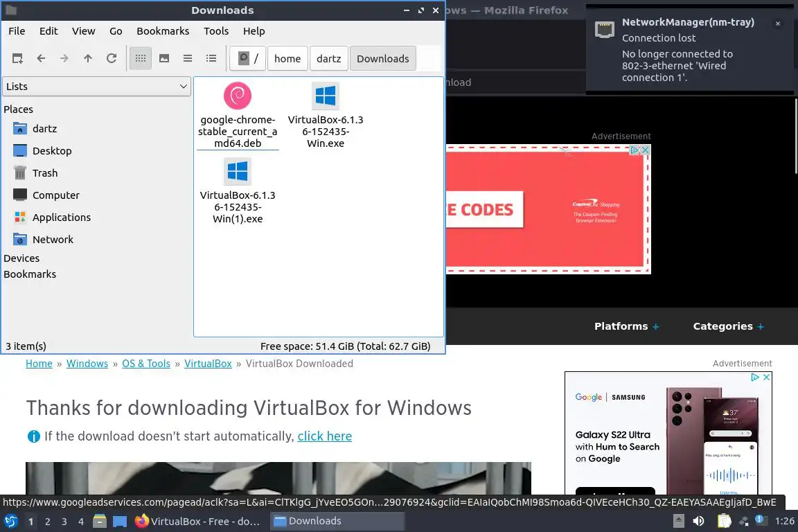Select dartz home folder in Places
The image size is (798, 532).
45,129
